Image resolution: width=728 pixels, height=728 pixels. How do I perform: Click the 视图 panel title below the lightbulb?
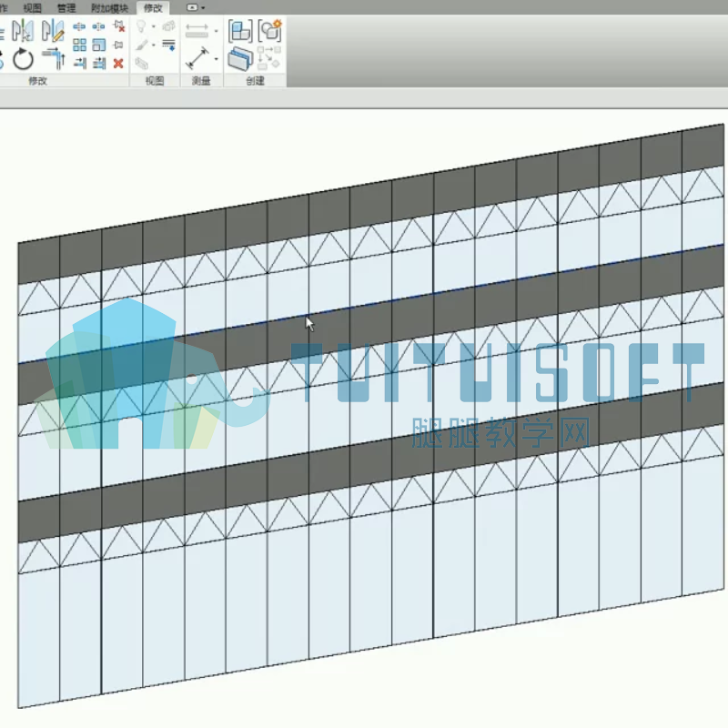[x=155, y=81]
